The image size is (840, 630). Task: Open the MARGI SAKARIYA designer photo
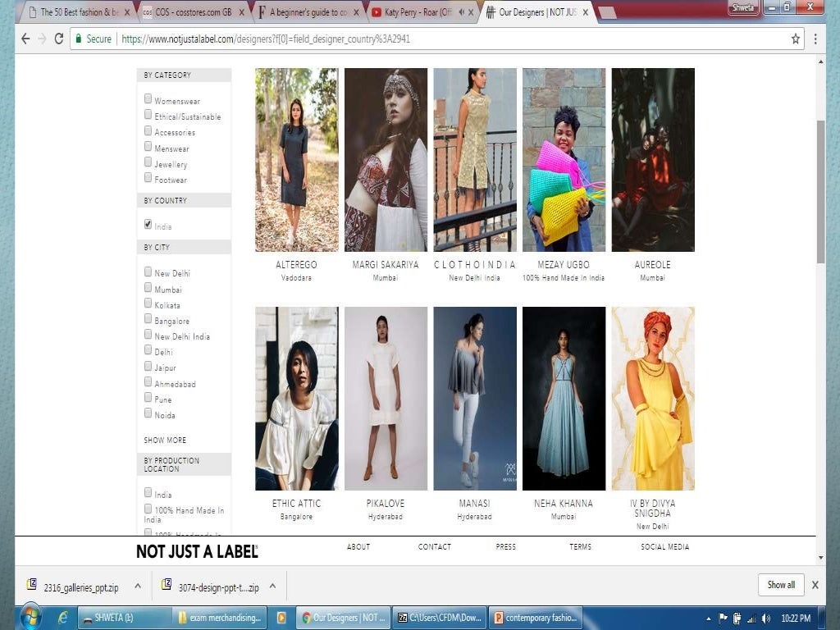click(x=386, y=160)
